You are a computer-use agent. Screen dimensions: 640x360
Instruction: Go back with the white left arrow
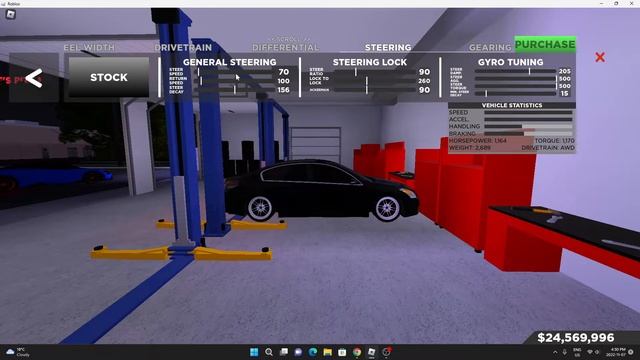(x=34, y=78)
